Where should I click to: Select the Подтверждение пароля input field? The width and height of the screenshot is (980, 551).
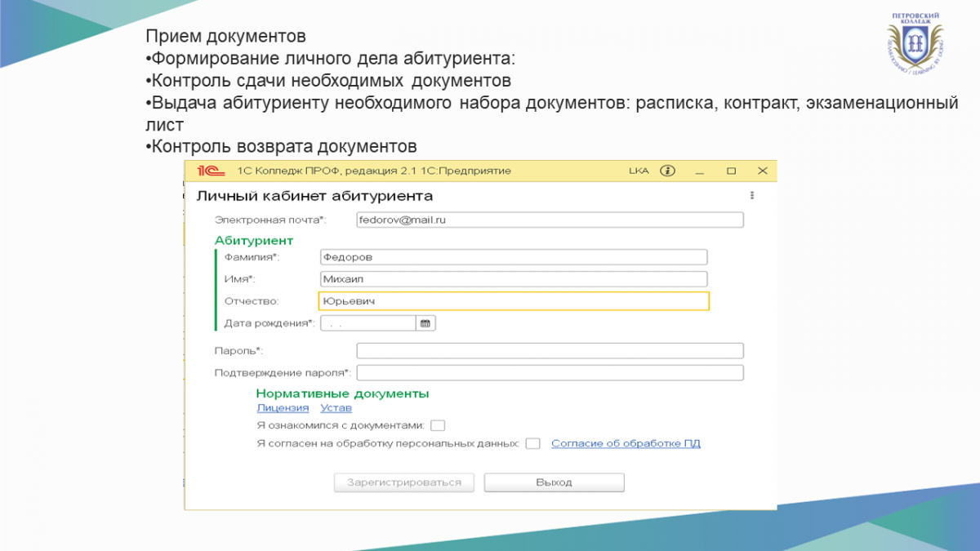550,373
